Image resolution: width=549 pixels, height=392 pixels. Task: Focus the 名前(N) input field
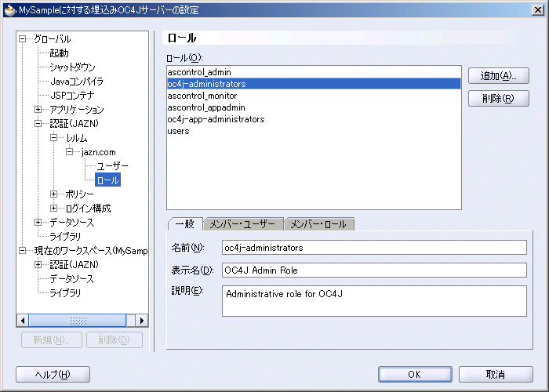(x=374, y=248)
